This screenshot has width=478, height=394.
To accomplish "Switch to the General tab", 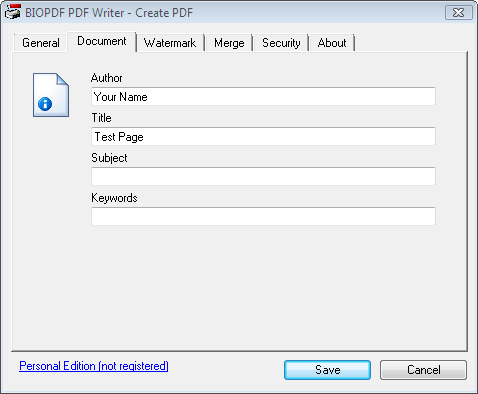I will pyautogui.click(x=41, y=43).
